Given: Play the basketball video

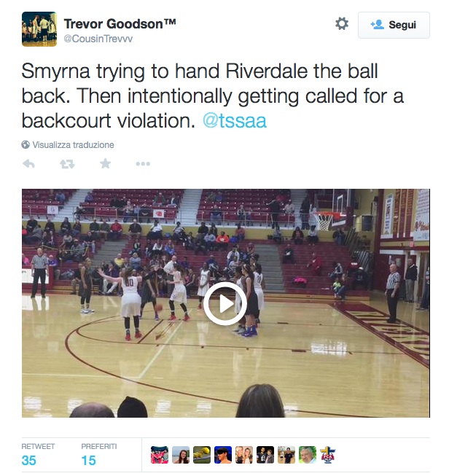Looking at the screenshot, I should click(225, 303).
